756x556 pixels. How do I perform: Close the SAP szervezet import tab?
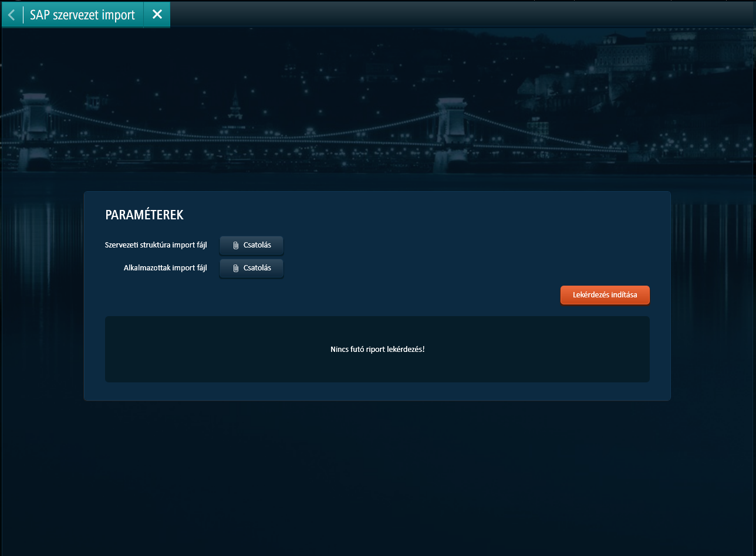pyautogui.click(x=157, y=15)
